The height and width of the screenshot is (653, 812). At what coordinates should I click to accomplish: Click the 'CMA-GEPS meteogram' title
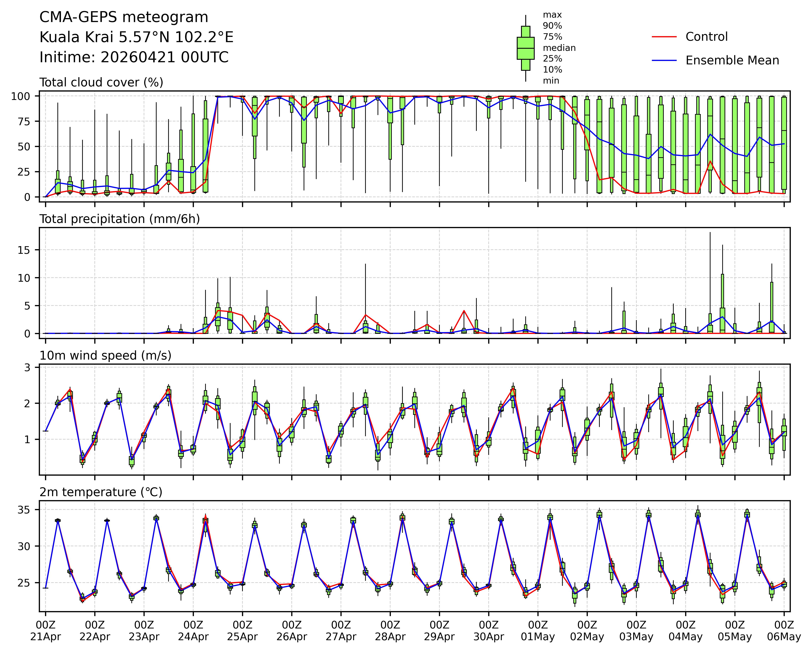click(x=124, y=17)
